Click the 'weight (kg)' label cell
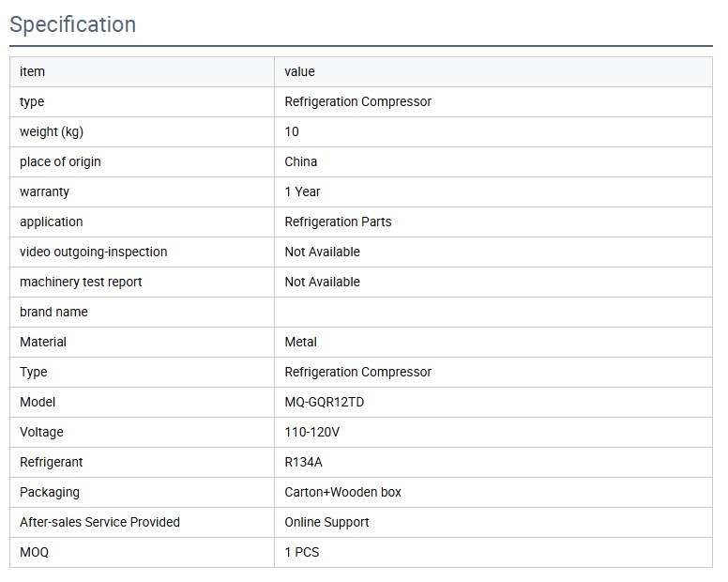728x582 pixels. click(52, 132)
